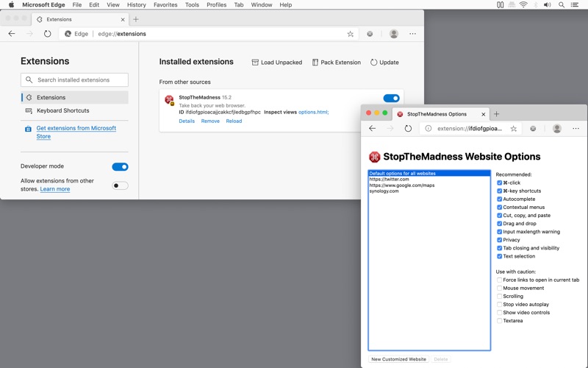This screenshot has height=368, width=588.
Task: Go back in the StopTheMadness Options window
Action: coord(372,128)
